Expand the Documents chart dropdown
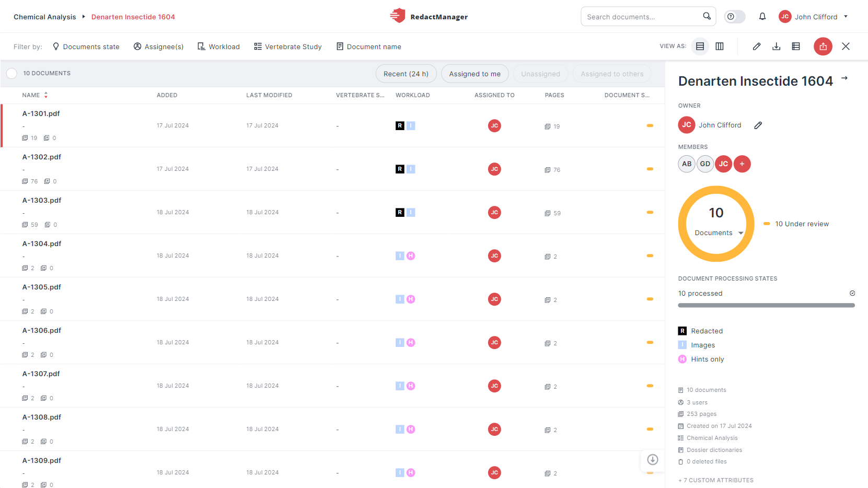Screen dimensions: 868x488 click(x=740, y=234)
